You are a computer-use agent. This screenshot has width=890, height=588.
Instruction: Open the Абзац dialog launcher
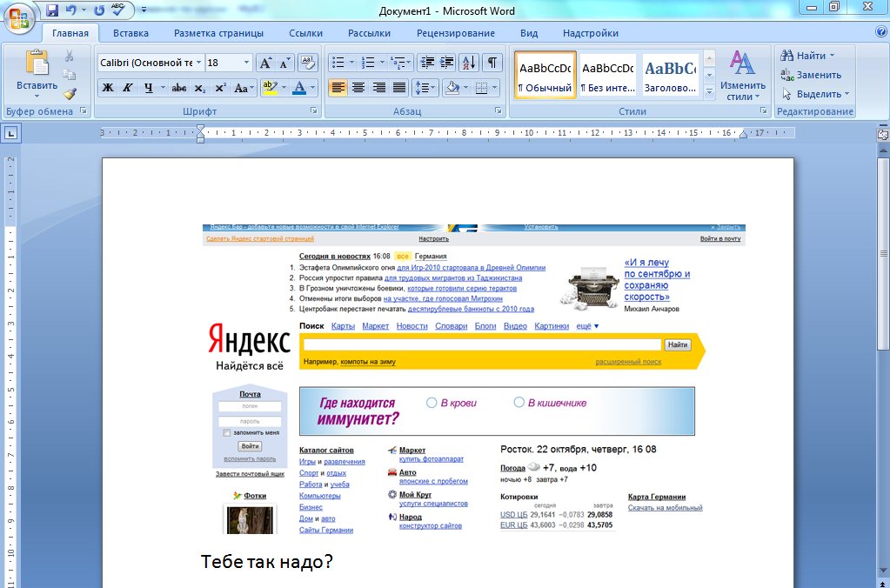click(499, 110)
